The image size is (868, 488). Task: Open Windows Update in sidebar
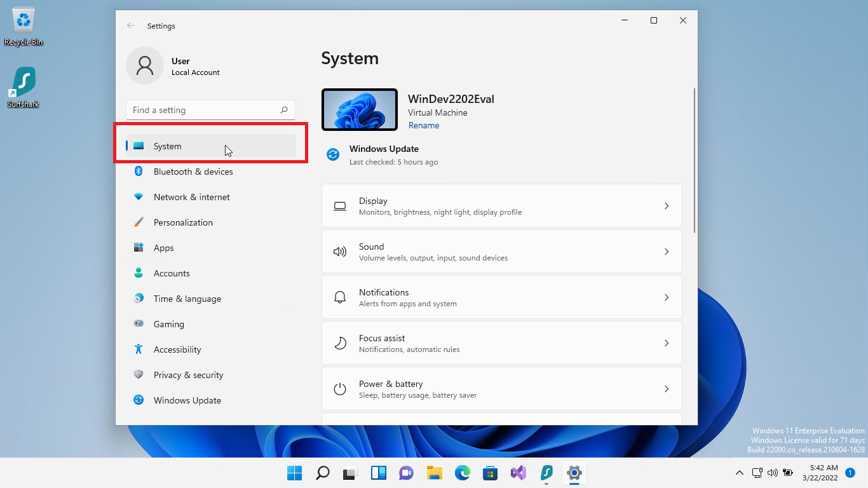(211, 400)
